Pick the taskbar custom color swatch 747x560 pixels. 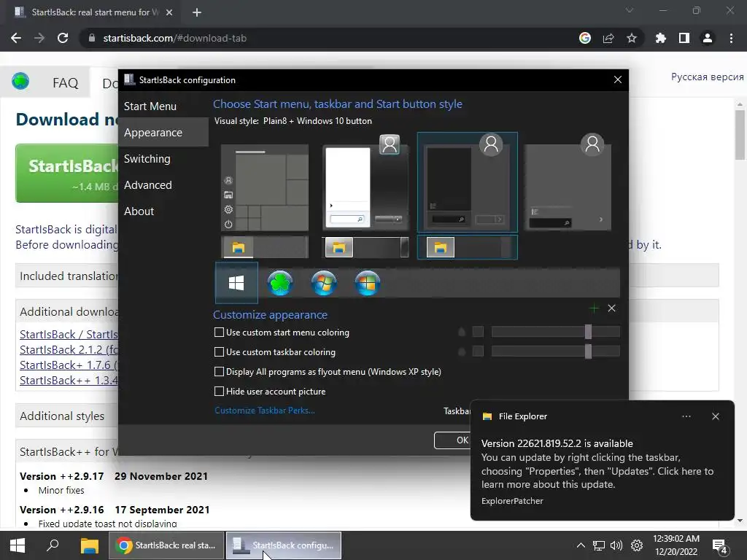click(x=478, y=351)
